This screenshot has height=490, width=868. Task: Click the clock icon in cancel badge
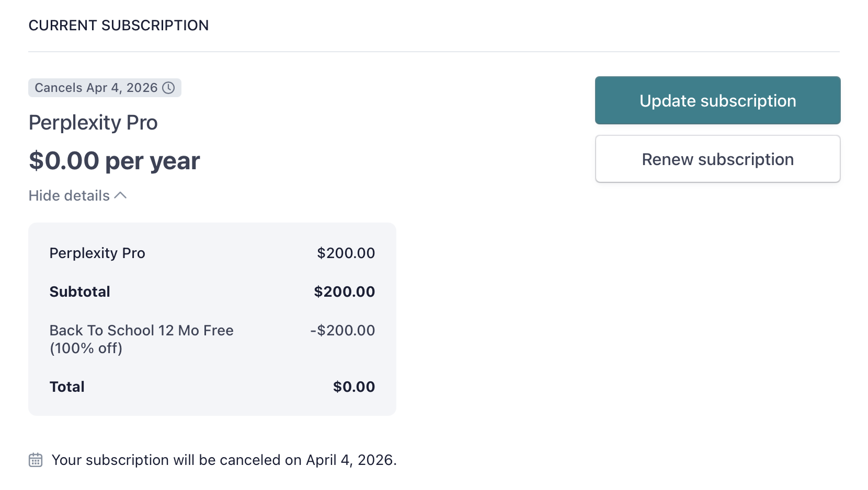point(168,88)
